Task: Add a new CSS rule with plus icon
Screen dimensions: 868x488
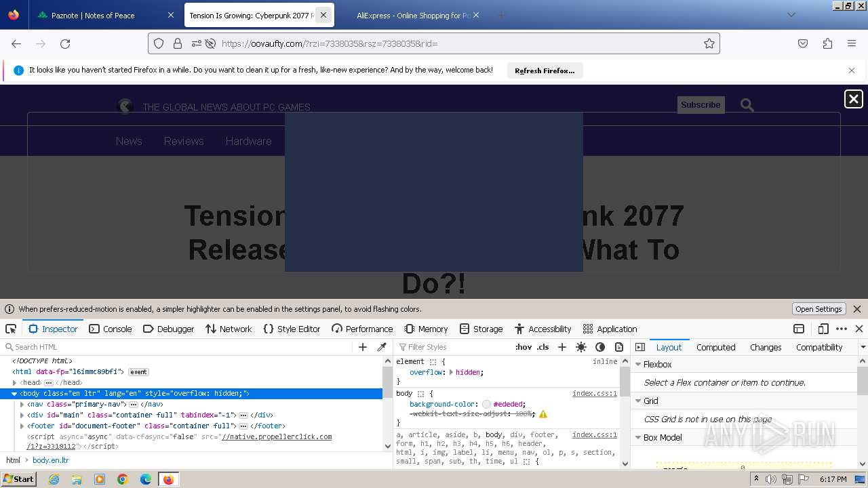Action: 561,347
